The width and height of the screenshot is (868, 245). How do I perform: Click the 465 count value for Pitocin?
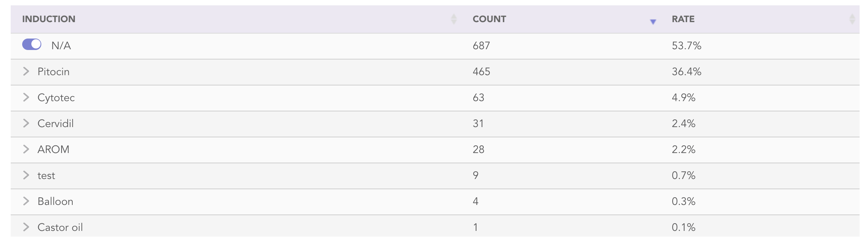tap(481, 71)
